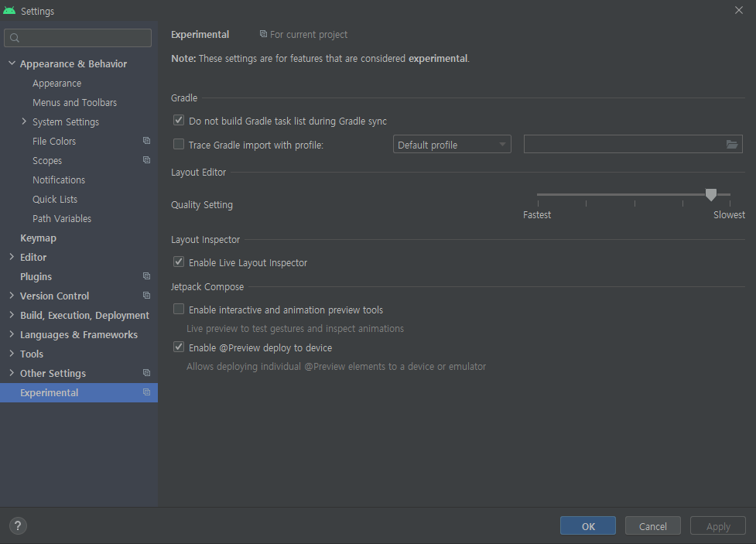Expand the System Settings node

pos(24,121)
